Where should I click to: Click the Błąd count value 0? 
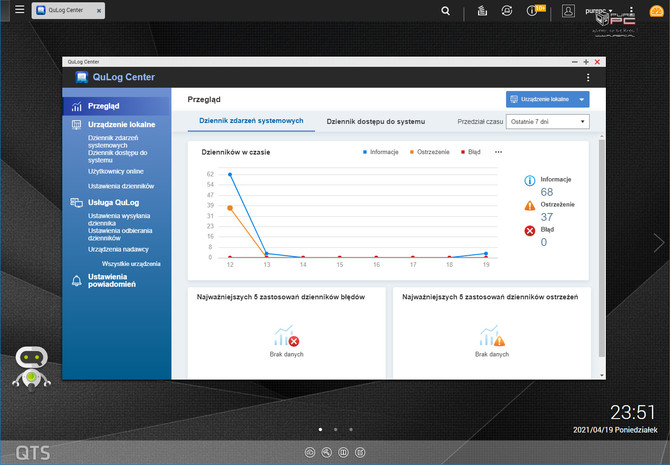(544, 242)
